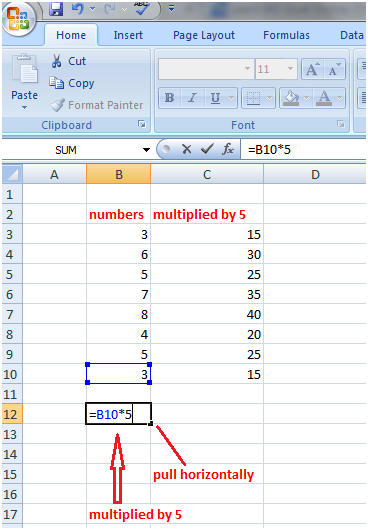Click the 'numbers' header cell
The image size is (368, 530).
(x=119, y=214)
